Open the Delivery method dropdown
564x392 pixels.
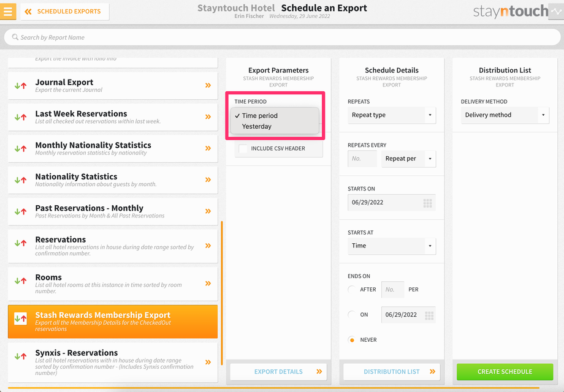click(505, 115)
